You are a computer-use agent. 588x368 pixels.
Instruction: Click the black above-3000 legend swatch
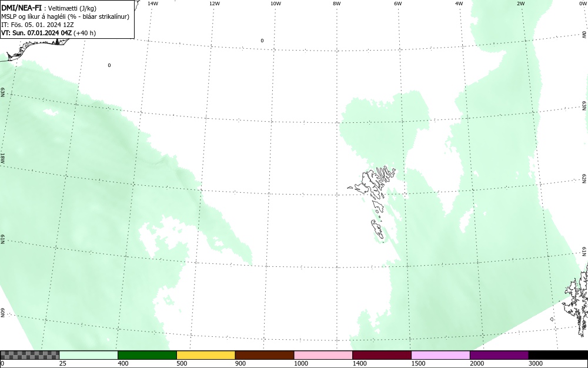coord(558,355)
